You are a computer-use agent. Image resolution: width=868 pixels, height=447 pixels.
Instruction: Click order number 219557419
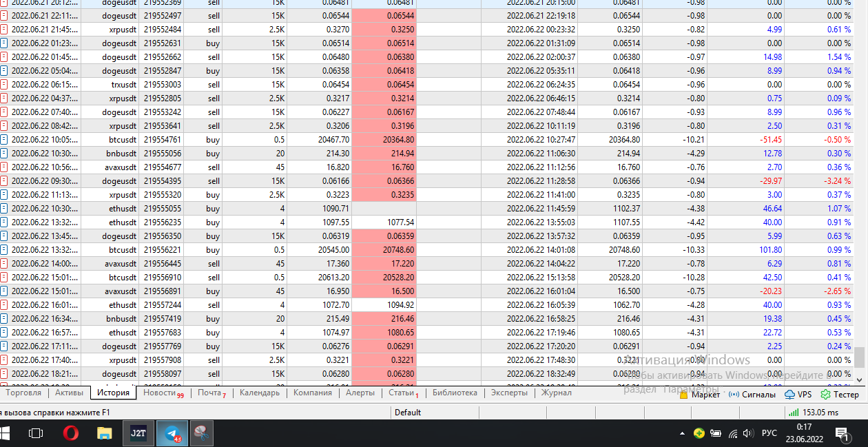(x=163, y=319)
